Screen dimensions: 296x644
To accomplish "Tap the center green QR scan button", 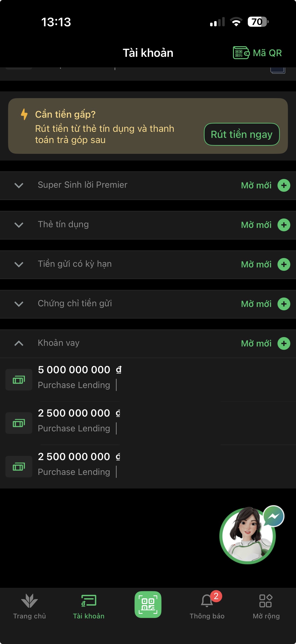I will (x=148, y=604).
